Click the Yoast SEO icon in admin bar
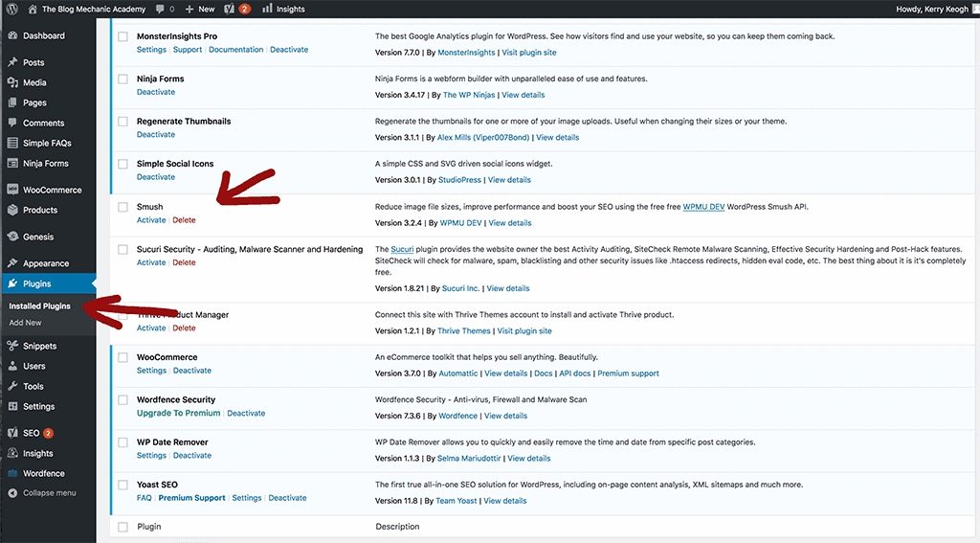Screen dimensions: 980x543 pyautogui.click(x=231, y=9)
